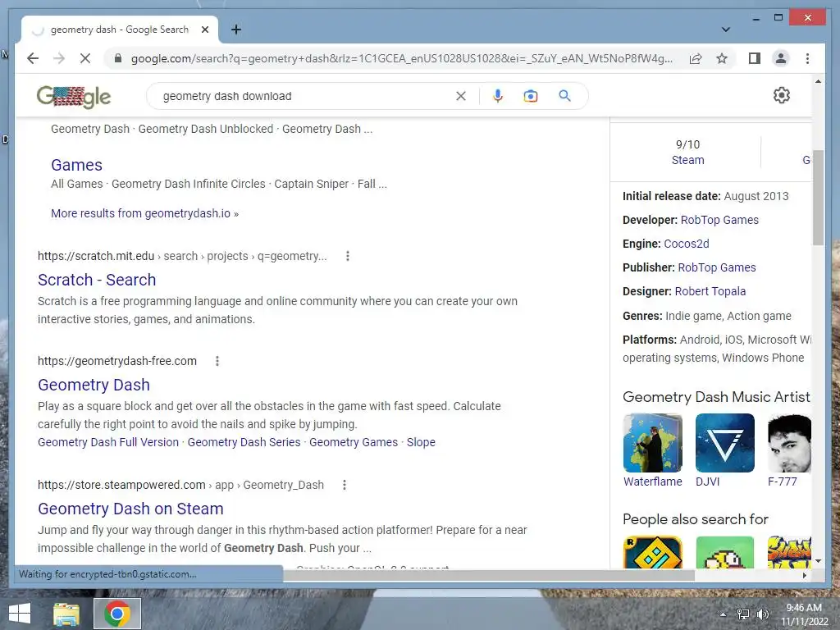Click the scroll up arrow
Image resolution: width=840 pixels, height=630 pixels.
(x=818, y=81)
